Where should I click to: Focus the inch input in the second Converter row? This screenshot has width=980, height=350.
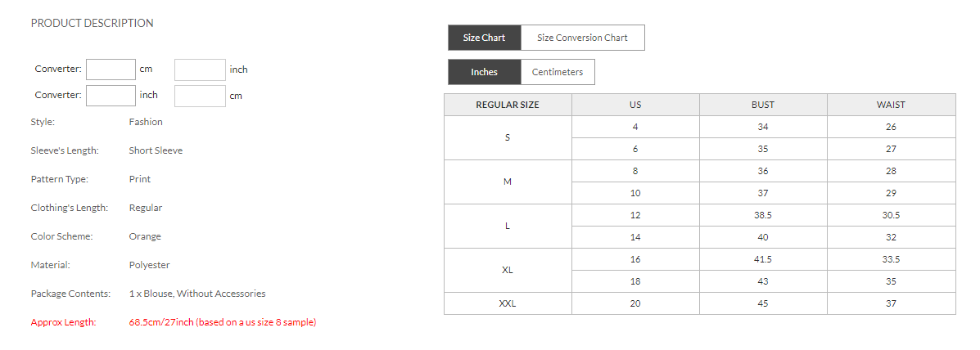point(111,96)
